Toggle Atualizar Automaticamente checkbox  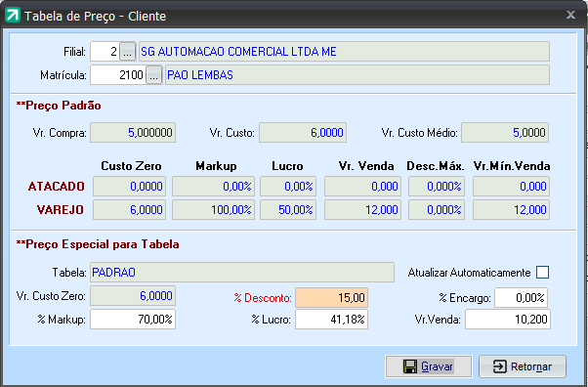(x=542, y=272)
